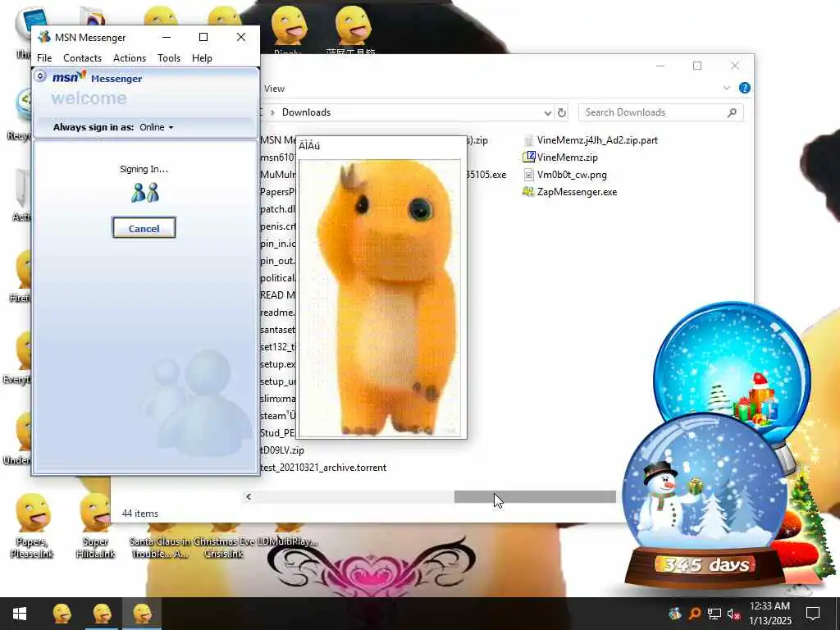Open the Actions menu

(x=130, y=58)
